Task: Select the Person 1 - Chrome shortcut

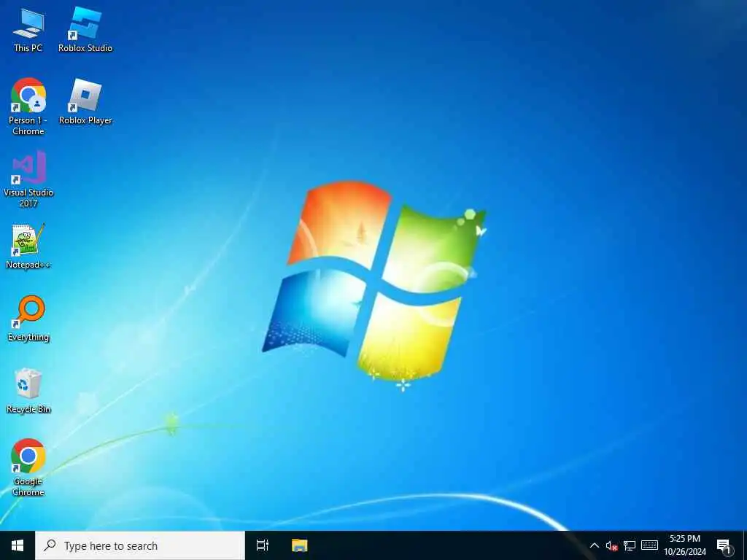Action: (28, 106)
